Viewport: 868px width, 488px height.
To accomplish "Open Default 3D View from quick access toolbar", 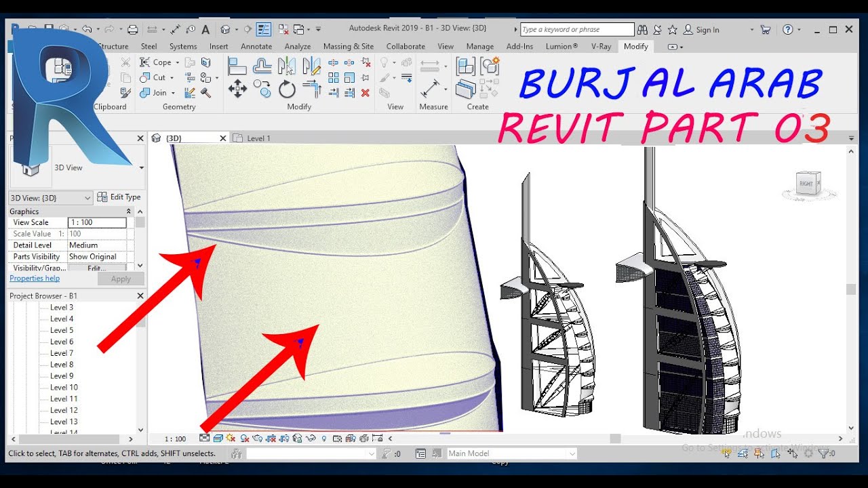I will tap(225, 30).
